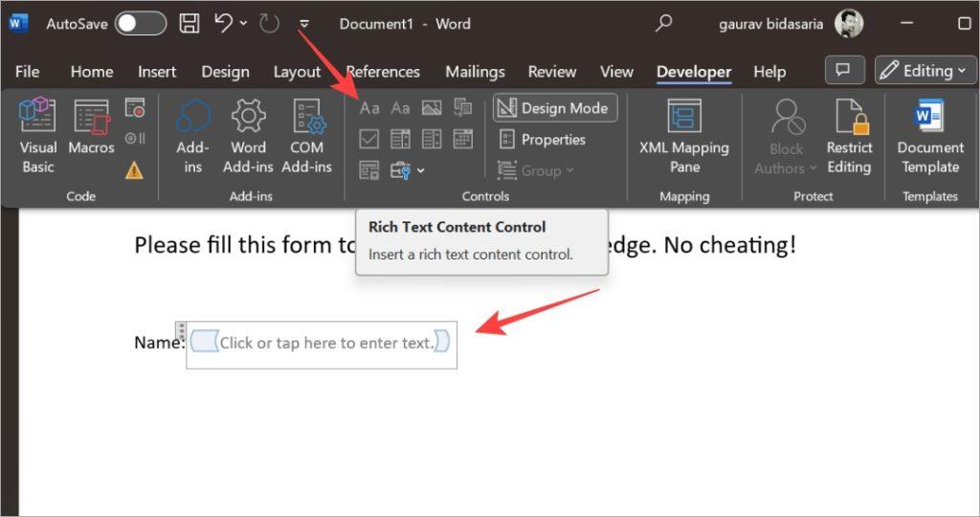This screenshot has height=517, width=980.
Task: Open Legacy Tools dropdown
Action: pyautogui.click(x=407, y=170)
